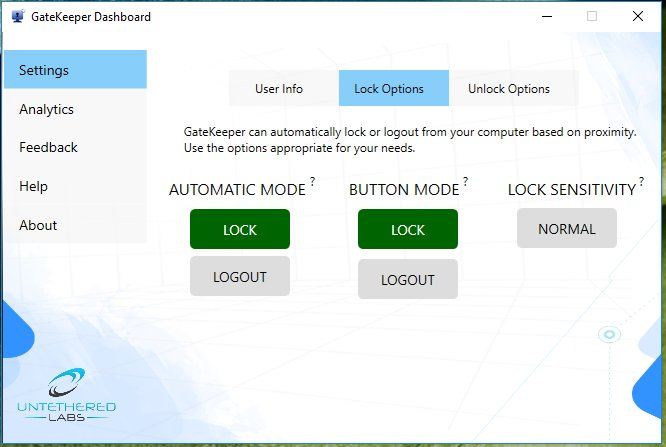This screenshot has width=666, height=447.
Task: Open the Help section
Action: click(75, 186)
